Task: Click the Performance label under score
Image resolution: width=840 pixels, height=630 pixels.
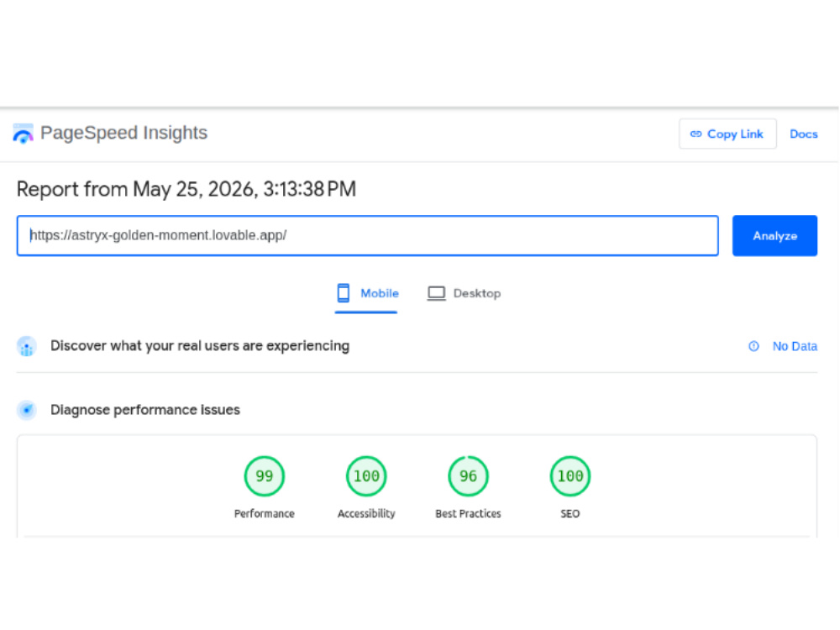Action: [x=264, y=513]
